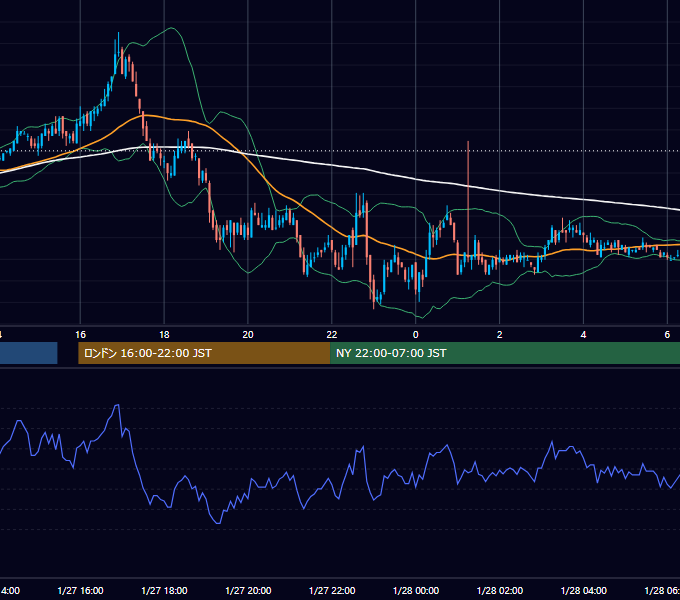Click the blue session bar before ロンドン
Image resolution: width=680 pixels, height=600 pixels.
tap(29, 353)
